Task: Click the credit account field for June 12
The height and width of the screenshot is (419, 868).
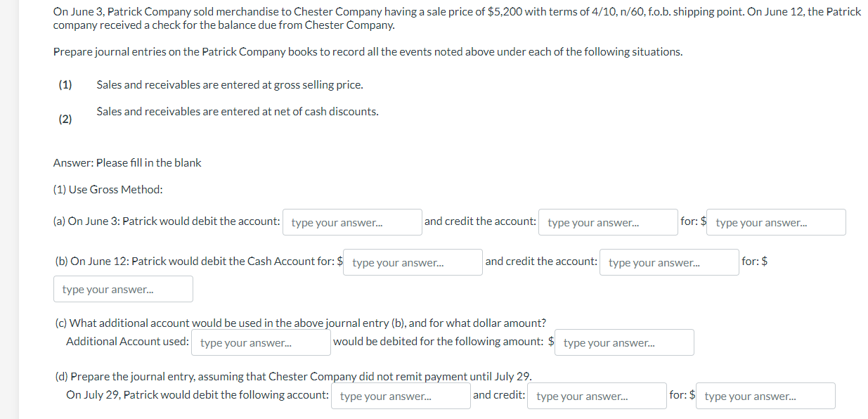Action: tap(668, 262)
